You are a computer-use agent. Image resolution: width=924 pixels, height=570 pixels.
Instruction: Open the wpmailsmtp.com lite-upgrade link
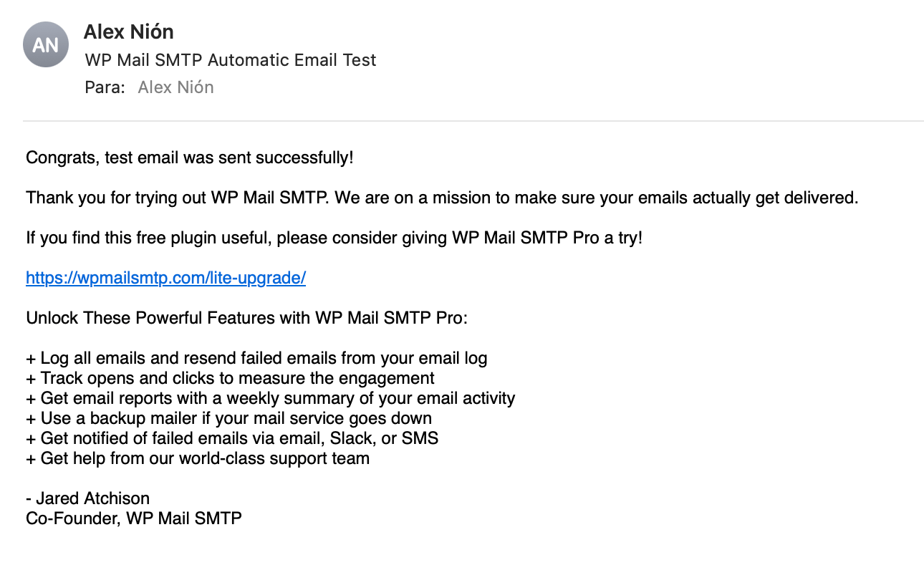click(165, 278)
